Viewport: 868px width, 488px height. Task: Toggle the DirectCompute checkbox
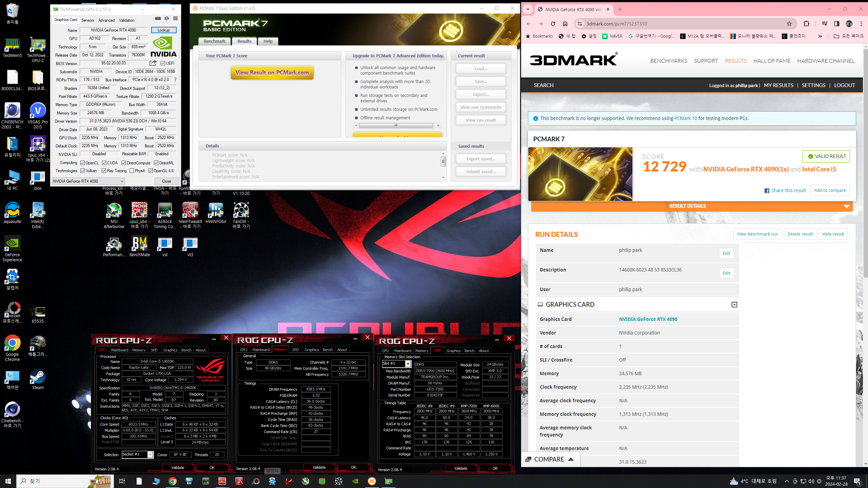point(124,163)
